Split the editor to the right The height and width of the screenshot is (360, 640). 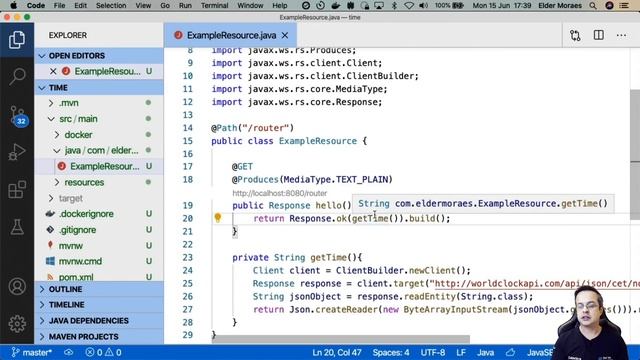coord(598,35)
